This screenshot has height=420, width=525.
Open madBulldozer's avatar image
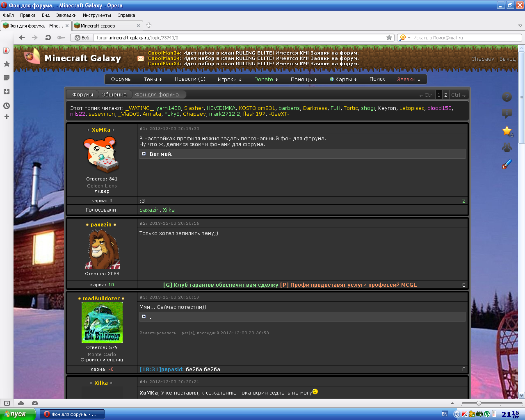(x=102, y=322)
